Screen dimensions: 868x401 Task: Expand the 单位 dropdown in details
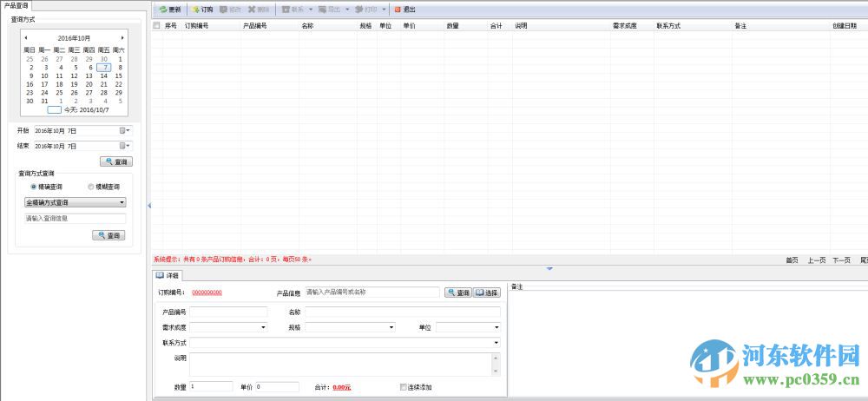coord(496,327)
